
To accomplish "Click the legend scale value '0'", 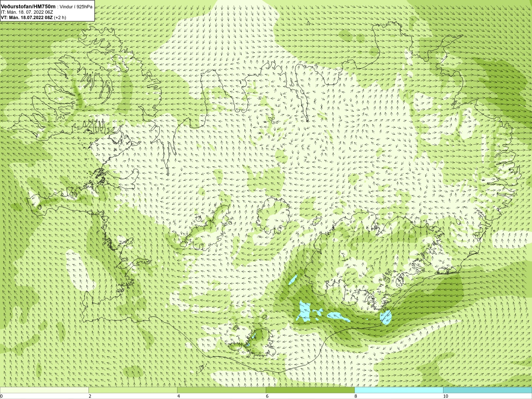I will 1,396.
